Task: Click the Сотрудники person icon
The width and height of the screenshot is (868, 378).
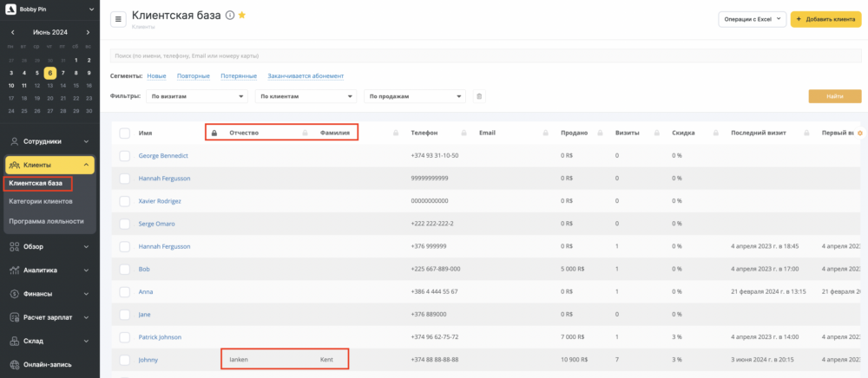Action: pos(15,141)
